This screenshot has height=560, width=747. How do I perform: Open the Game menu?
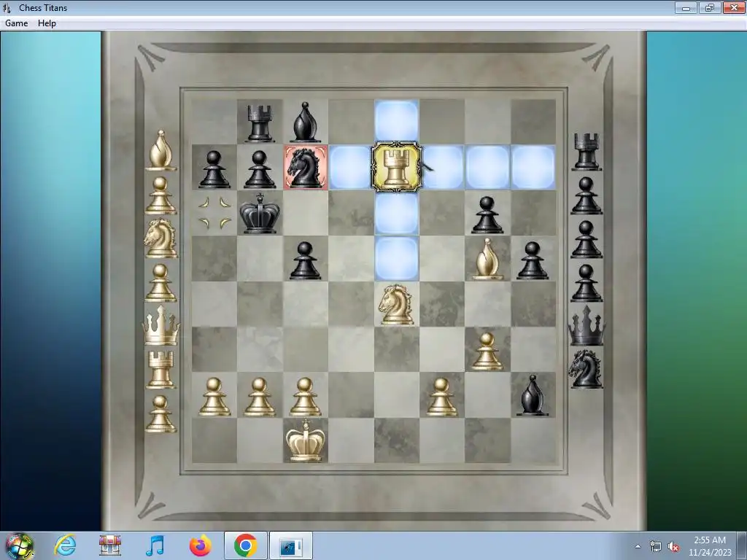16,23
